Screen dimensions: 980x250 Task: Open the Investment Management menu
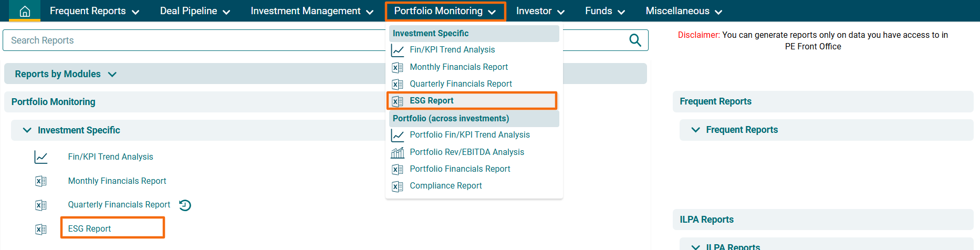click(x=312, y=11)
